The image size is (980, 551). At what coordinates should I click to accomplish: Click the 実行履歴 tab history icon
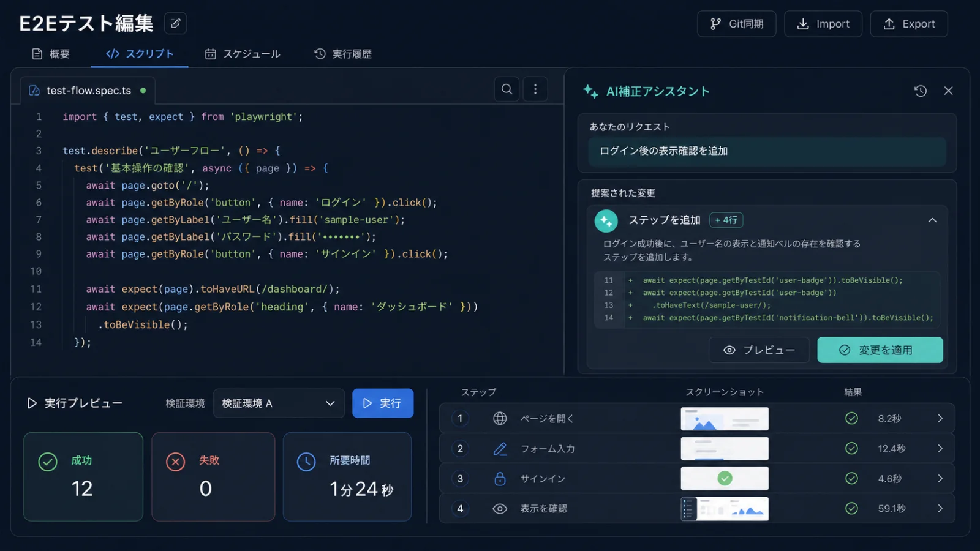coord(320,54)
